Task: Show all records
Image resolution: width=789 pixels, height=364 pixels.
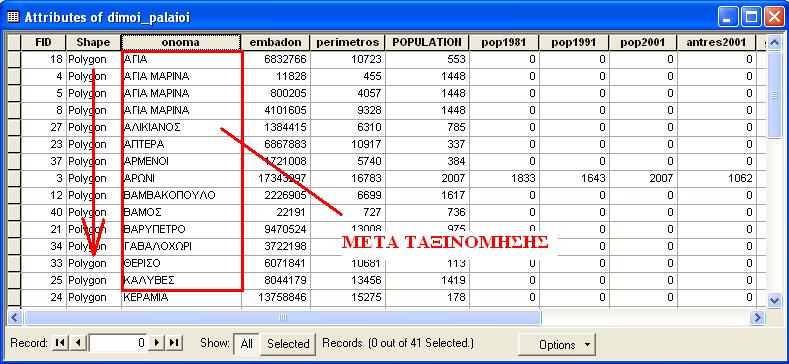Action: [247, 344]
